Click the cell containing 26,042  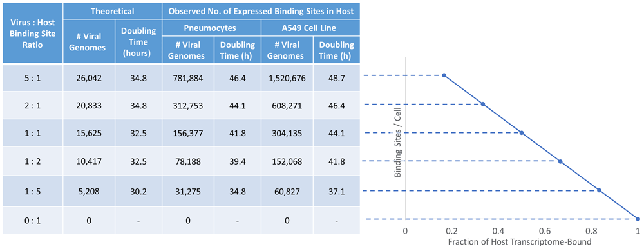click(89, 77)
